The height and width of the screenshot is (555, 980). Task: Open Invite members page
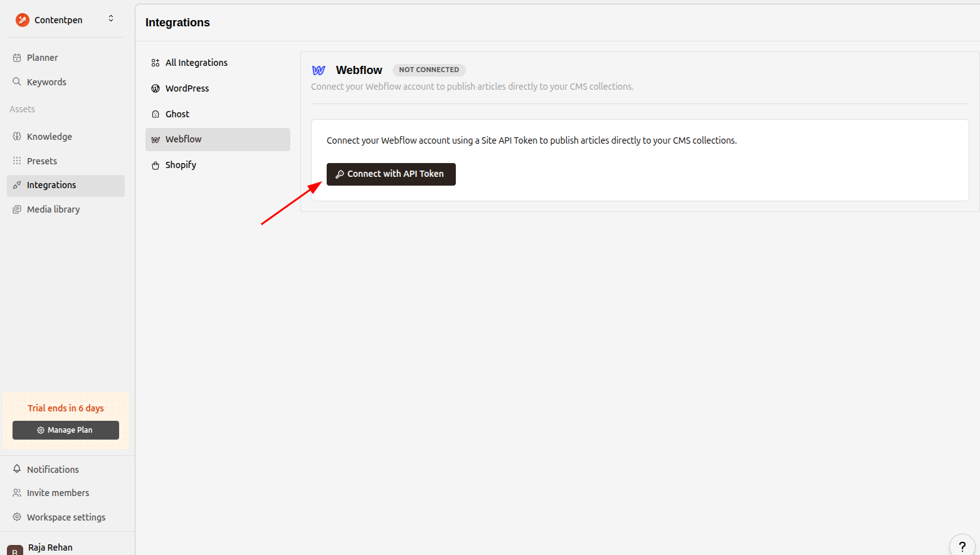[x=58, y=493]
